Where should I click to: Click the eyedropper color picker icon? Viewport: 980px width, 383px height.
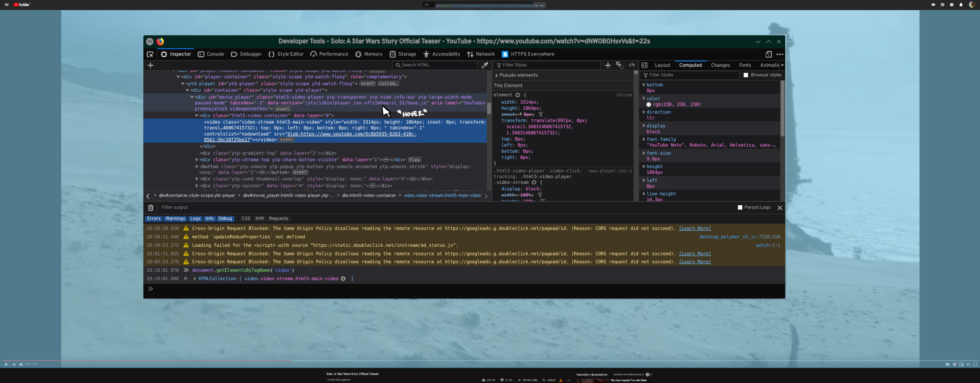click(485, 65)
